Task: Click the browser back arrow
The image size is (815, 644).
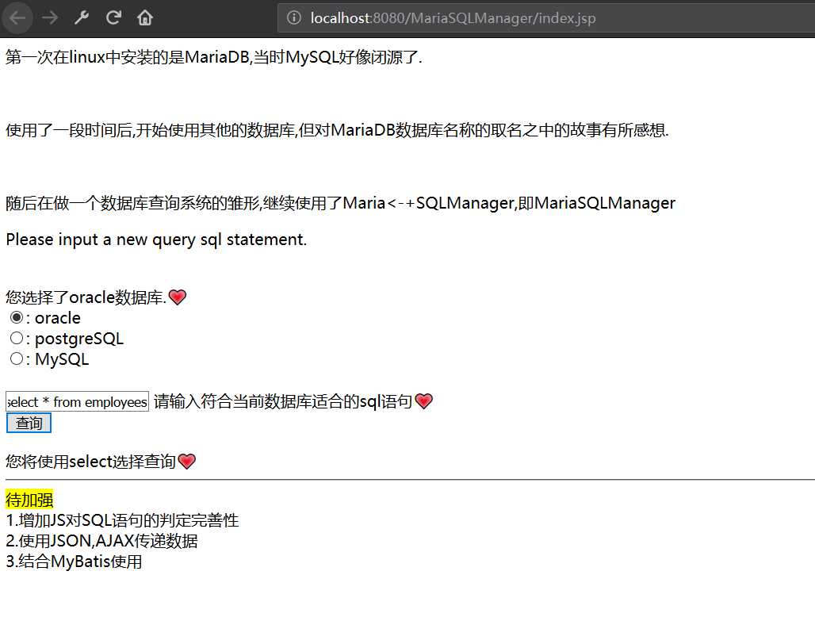Action: coord(17,18)
